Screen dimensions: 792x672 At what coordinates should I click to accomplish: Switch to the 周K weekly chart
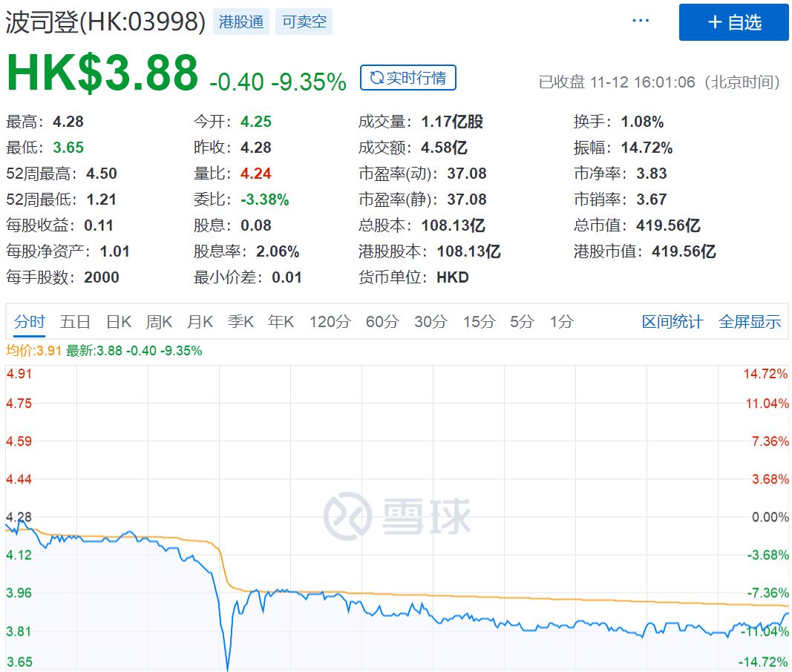tap(158, 322)
